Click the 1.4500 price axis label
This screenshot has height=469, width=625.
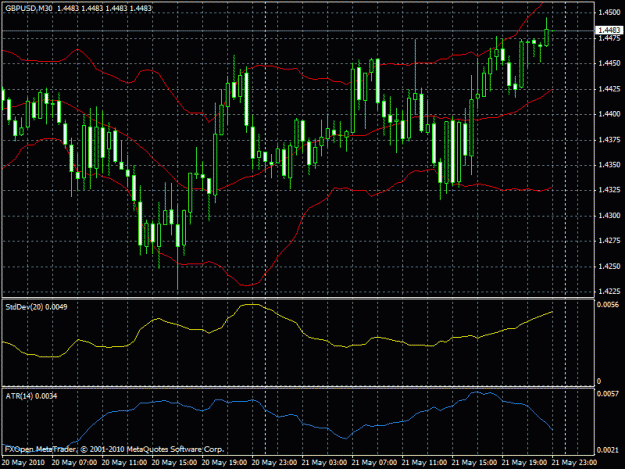pos(609,12)
